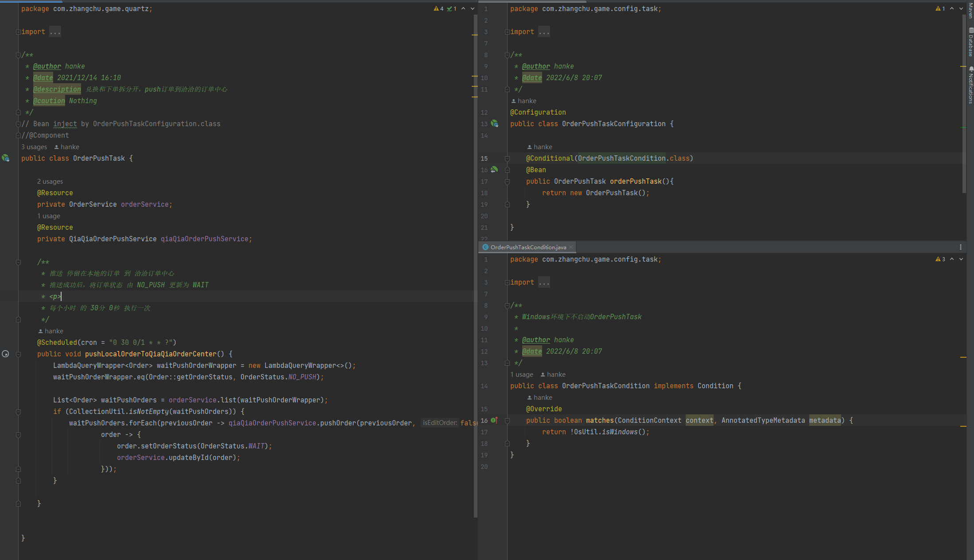Collapse the pushLocalOrderToQiaQiaOrderCenter method body
The width and height of the screenshot is (974, 560).
18,354
